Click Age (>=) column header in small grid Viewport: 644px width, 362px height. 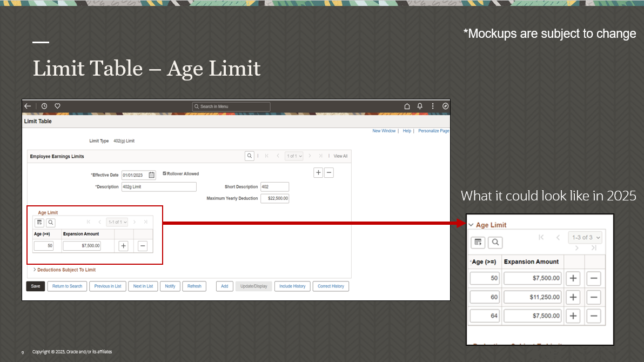point(42,234)
